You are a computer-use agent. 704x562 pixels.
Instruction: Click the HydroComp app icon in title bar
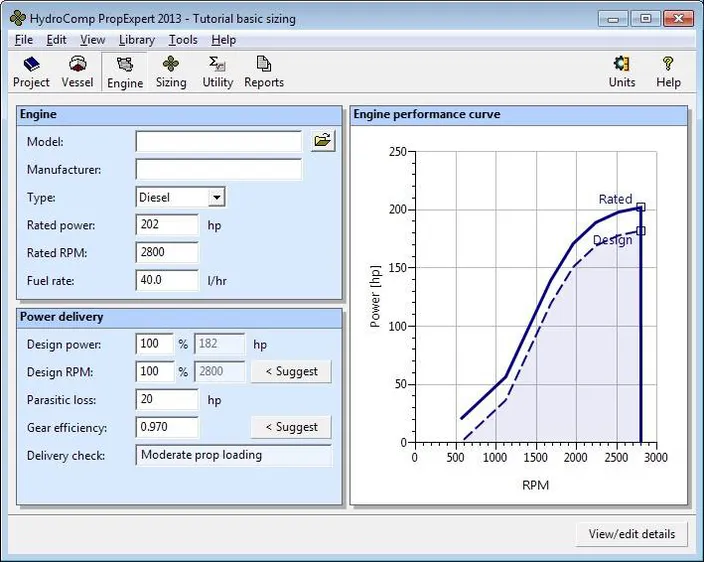[18, 18]
